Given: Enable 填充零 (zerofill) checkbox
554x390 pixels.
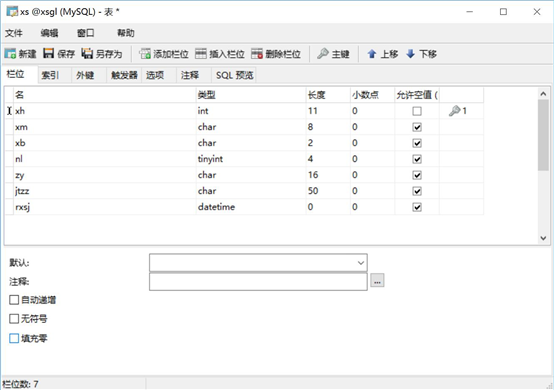Looking at the screenshot, I should [x=14, y=338].
